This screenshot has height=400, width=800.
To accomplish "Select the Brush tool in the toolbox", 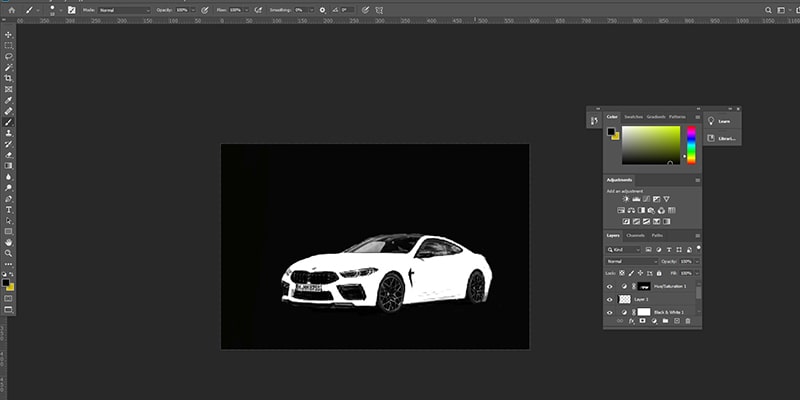I will click(8, 122).
